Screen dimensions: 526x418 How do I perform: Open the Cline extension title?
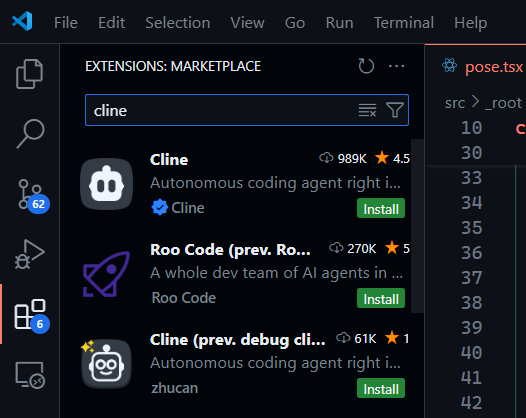[x=169, y=160]
